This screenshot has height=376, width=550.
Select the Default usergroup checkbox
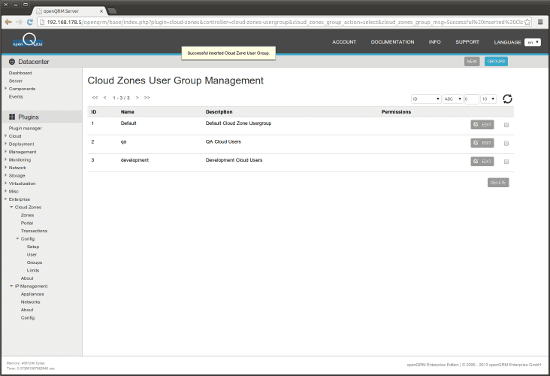506,125
